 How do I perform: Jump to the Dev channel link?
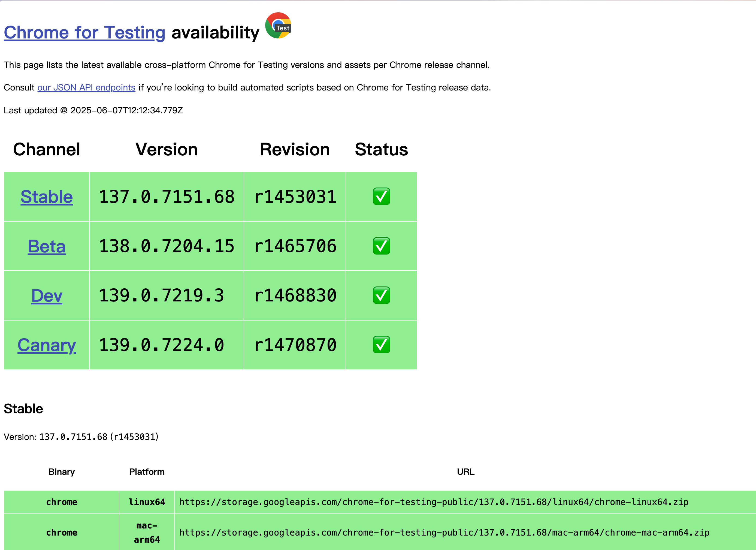click(x=47, y=296)
